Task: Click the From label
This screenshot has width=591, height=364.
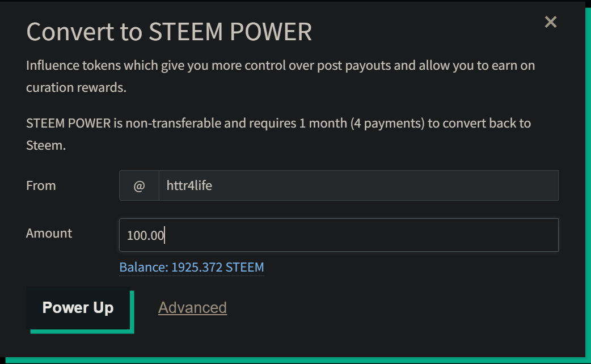Action: [41, 185]
